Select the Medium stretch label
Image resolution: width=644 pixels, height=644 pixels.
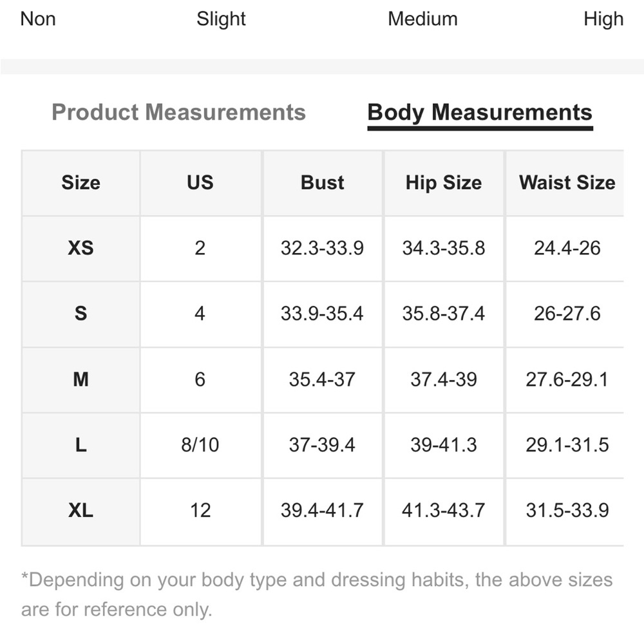(x=422, y=19)
